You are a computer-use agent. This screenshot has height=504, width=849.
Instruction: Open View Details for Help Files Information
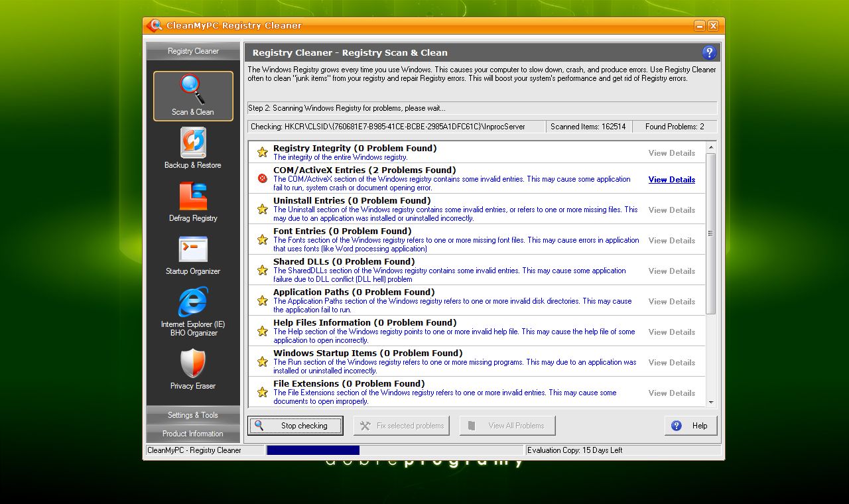coord(672,332)
